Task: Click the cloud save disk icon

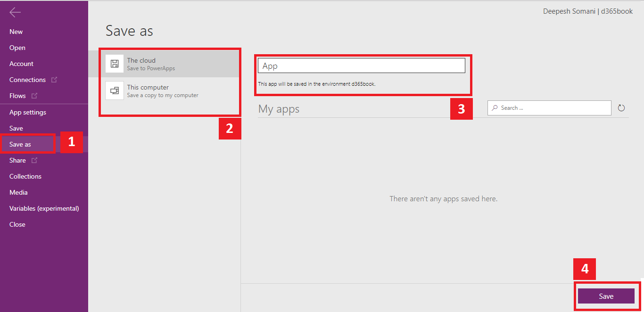Action: click(115, 64)
